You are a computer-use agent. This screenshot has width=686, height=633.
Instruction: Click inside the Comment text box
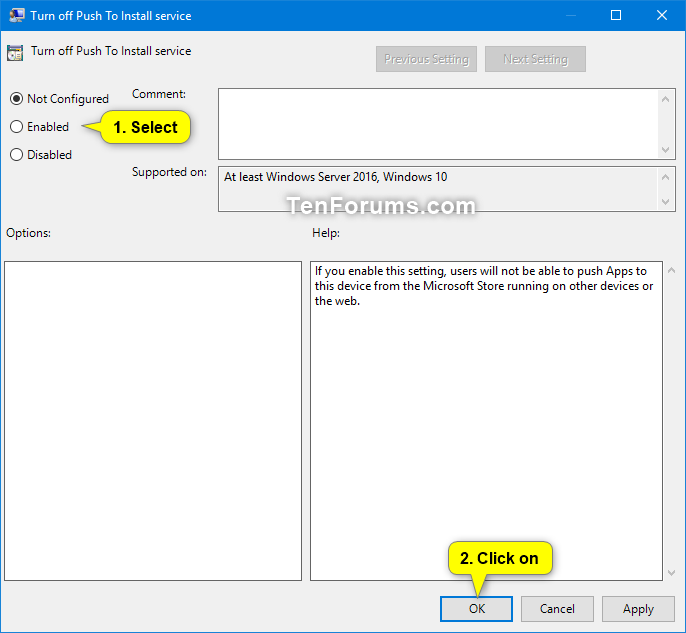(438, 124)
